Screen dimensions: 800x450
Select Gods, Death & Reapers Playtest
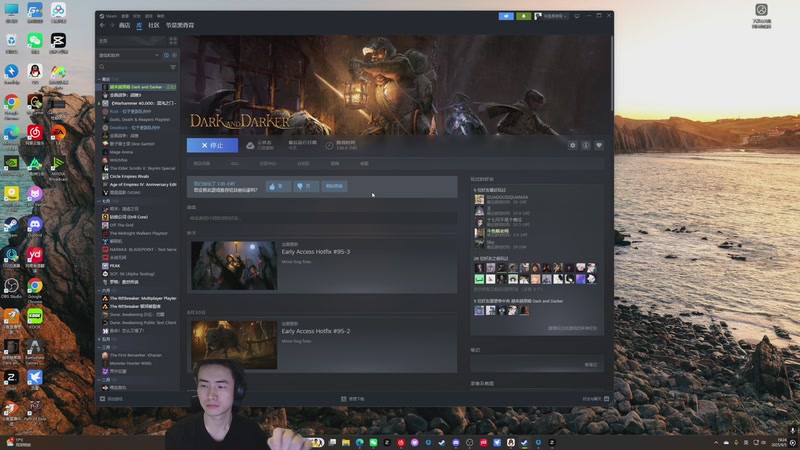tap(138, 119)
